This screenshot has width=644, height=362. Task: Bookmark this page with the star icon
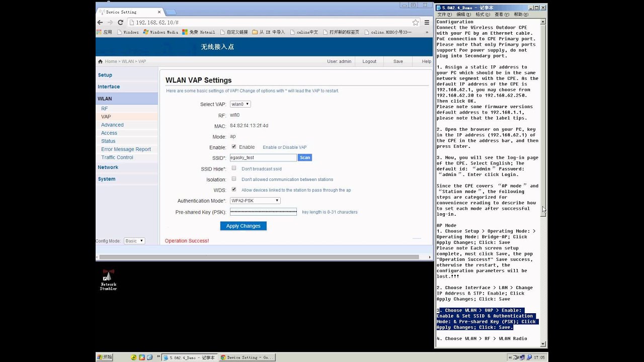[x=416, y=23]
